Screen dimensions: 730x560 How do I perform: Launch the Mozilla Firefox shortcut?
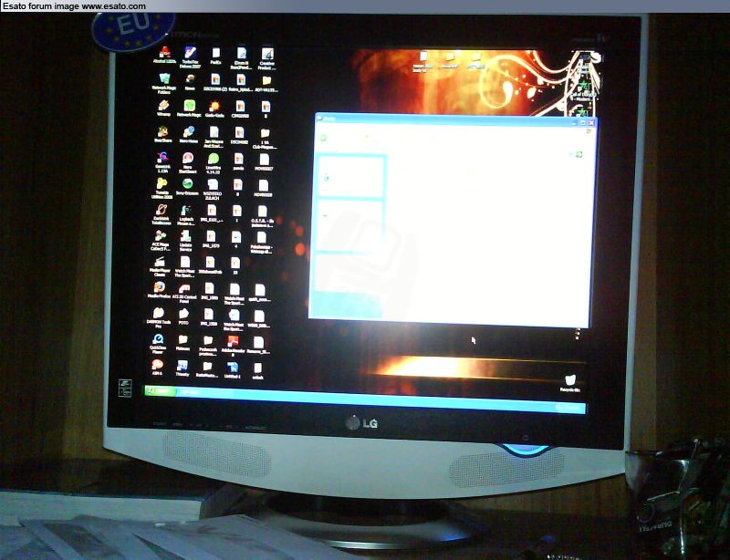(159, 290)
